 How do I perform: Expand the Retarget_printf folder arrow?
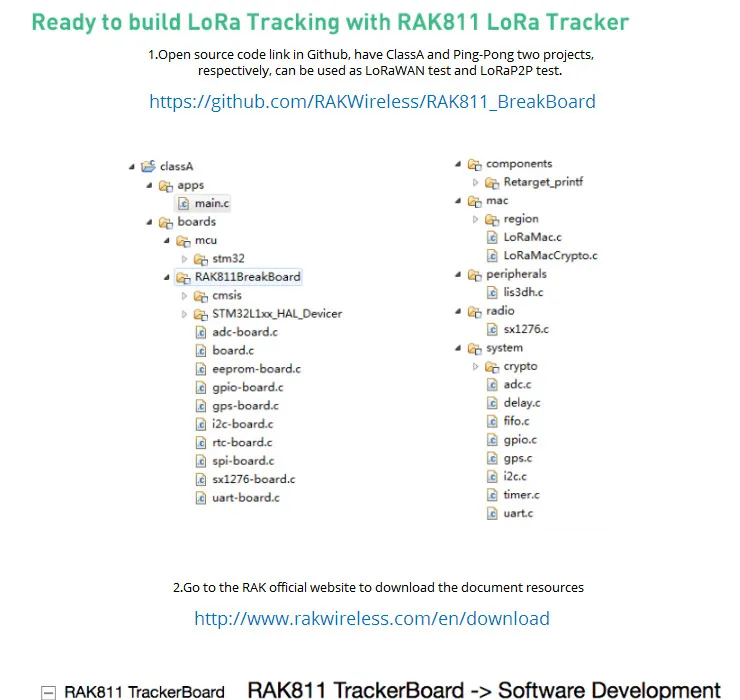pos(475,182)
